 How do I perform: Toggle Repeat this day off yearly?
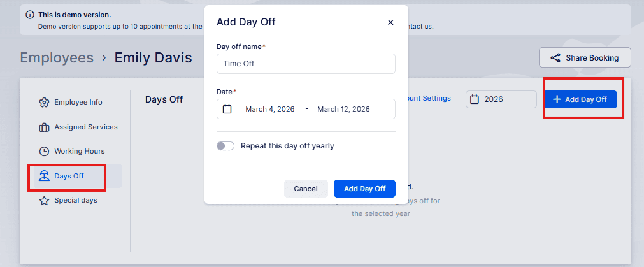click(225, 146)
